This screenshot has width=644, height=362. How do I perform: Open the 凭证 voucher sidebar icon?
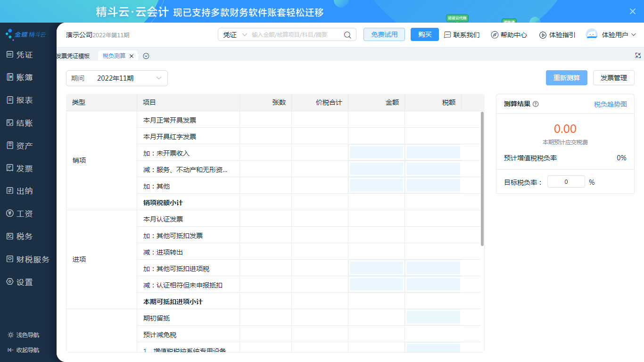tap(10, 55)
